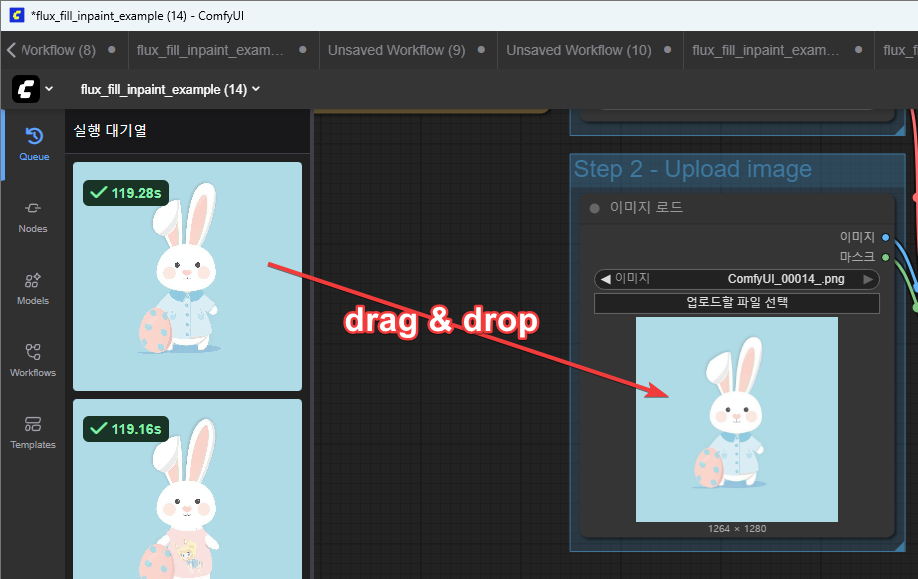918x579 pixels.
Task: Click the ComfyUI window title icon
Action: (15, 16)
